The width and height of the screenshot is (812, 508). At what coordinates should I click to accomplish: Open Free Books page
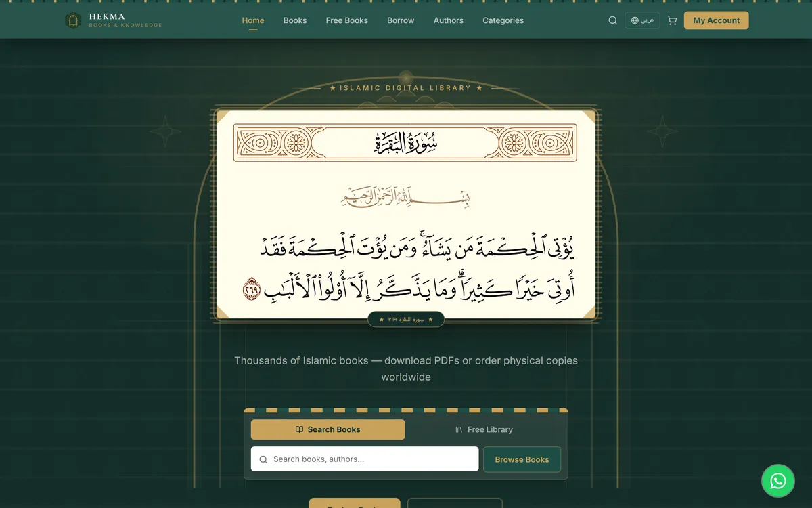[x=347, y=20]
